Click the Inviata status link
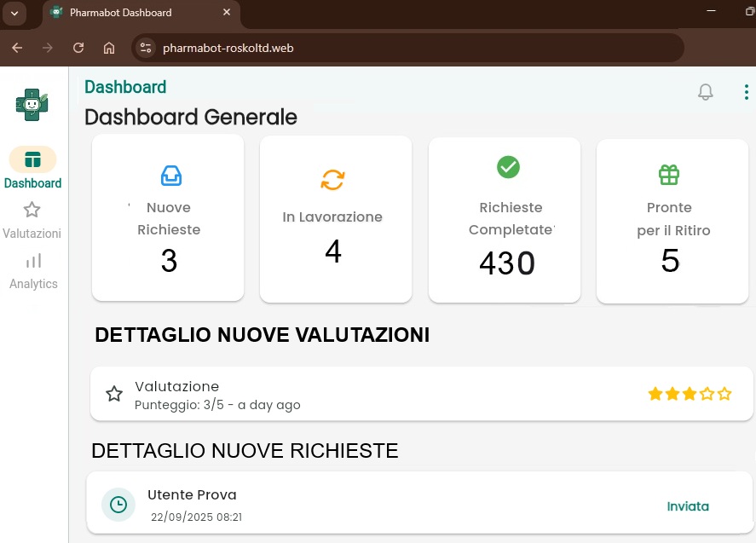 click(x=688, y=505)
